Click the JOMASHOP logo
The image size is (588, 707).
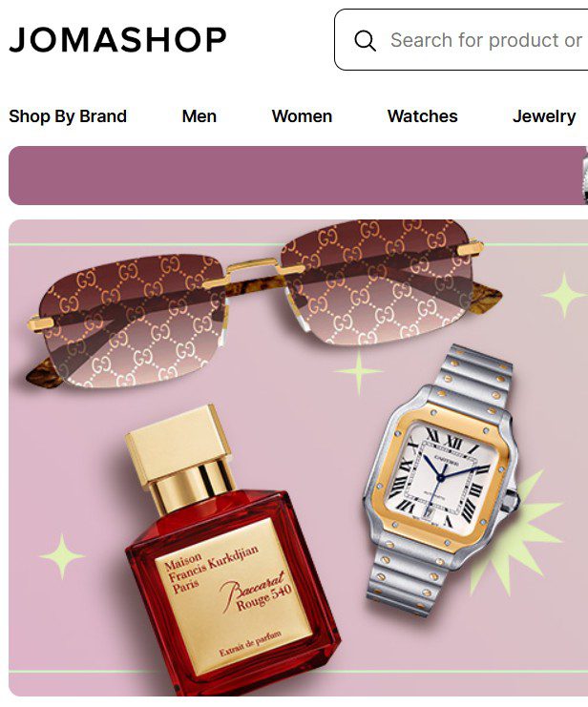pyautogui.click(x=117, y=40)
